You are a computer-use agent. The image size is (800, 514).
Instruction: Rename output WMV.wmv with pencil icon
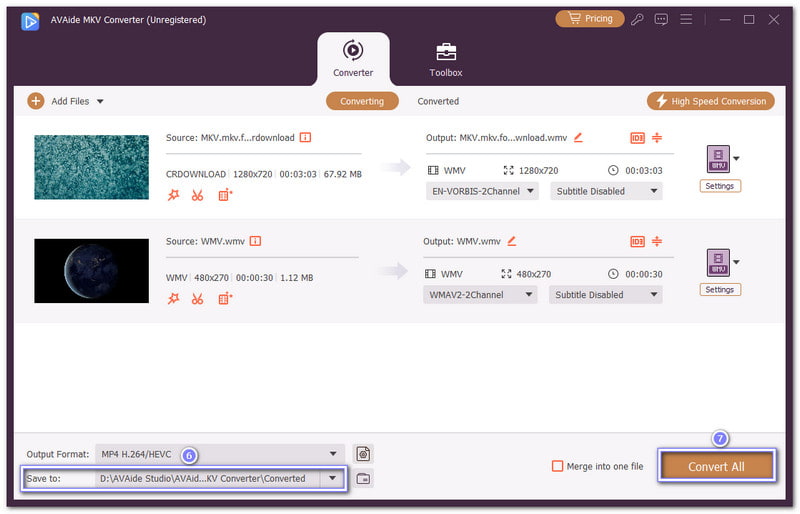pos(512,241)
